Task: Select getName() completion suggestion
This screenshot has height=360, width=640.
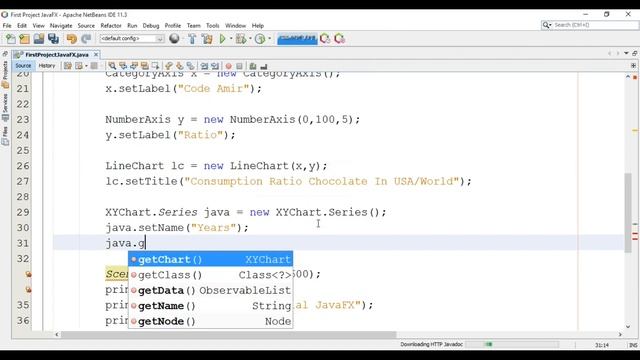Action: tap(211, 306)
